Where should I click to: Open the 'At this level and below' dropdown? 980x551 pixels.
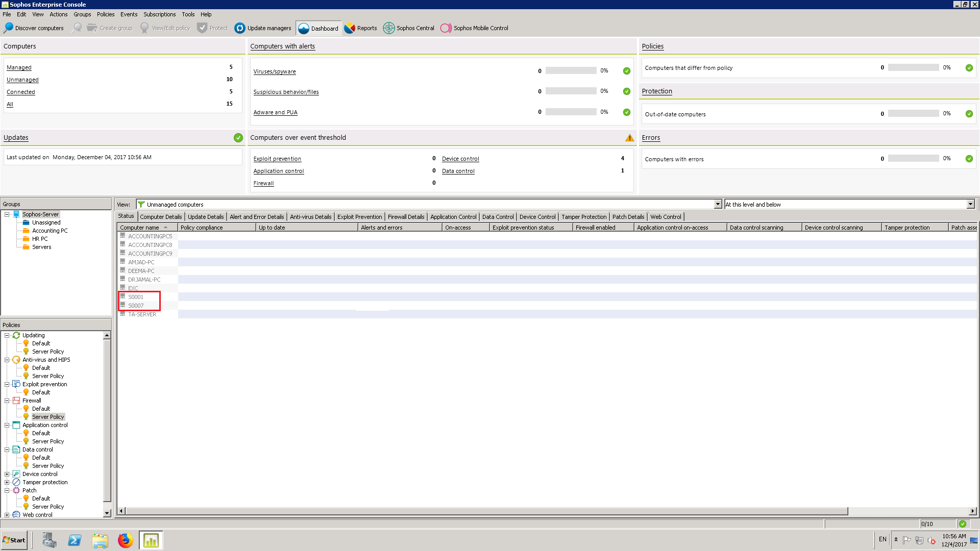click(970, 204)
